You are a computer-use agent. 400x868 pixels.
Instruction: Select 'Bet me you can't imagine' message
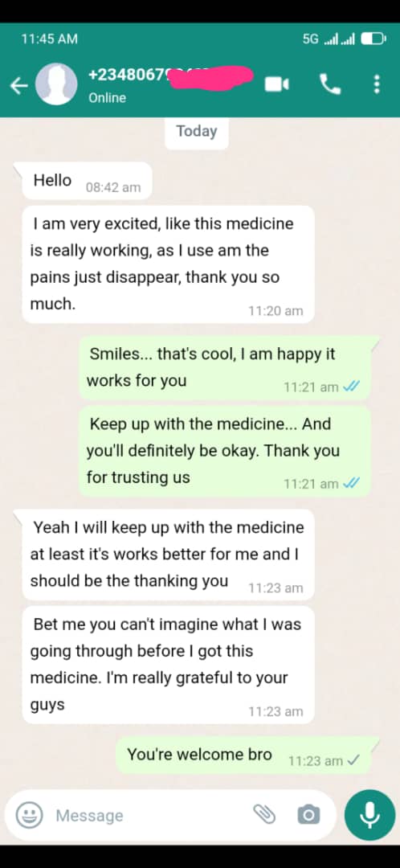tap(168, 665)
